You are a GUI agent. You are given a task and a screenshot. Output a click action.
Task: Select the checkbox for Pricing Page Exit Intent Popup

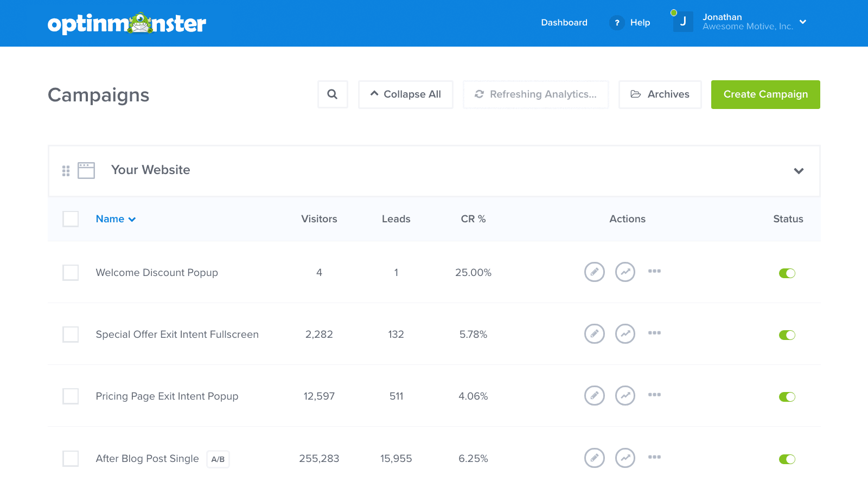[71, 396]
